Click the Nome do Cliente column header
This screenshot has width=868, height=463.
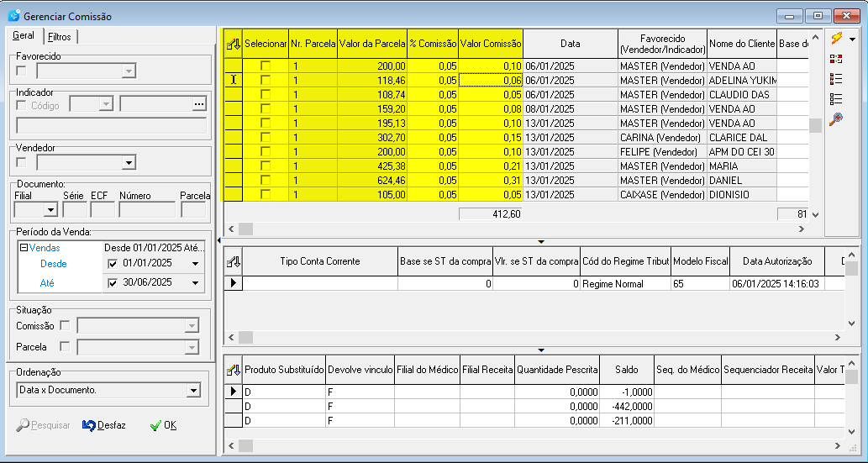(742, 44)
